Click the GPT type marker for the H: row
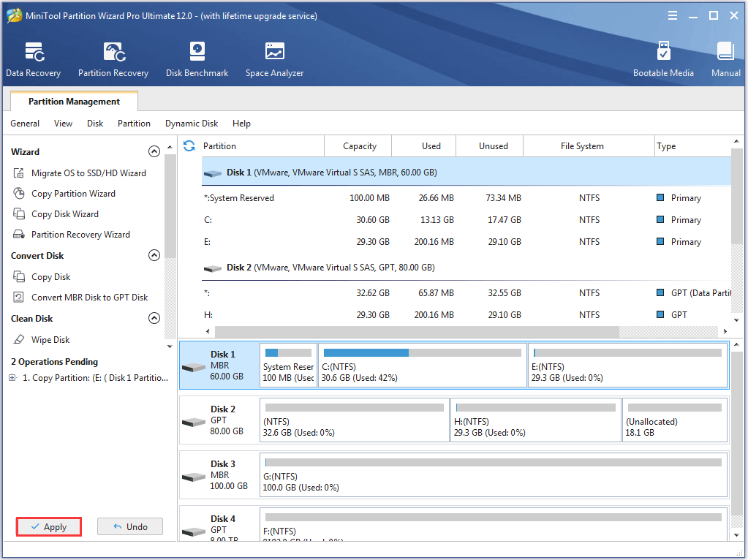Screen dimensions: 748x560 pos(660,314)
